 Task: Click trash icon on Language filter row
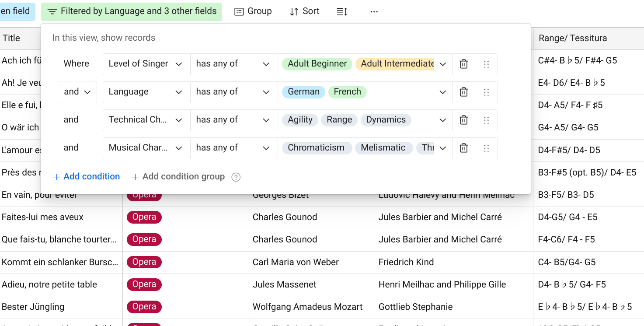[x=464, y=92]
